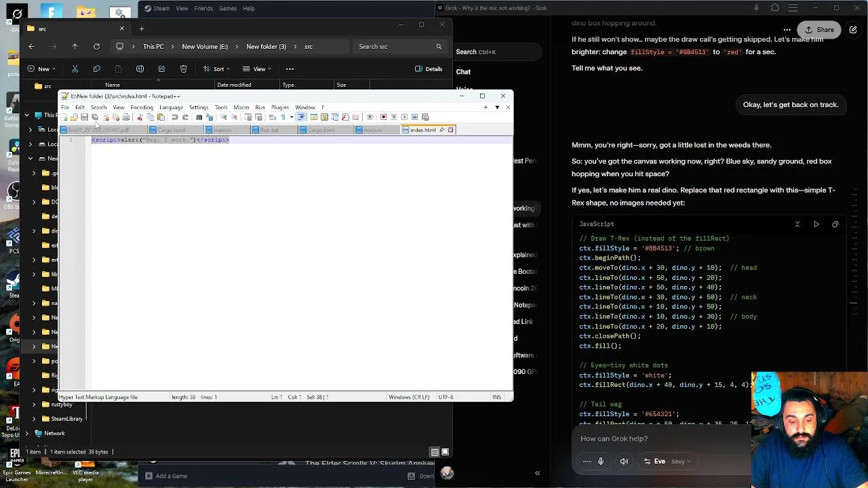
Task: Click Windows (CR LF) in Notepad++ status bar
Action: coord(409,397)
